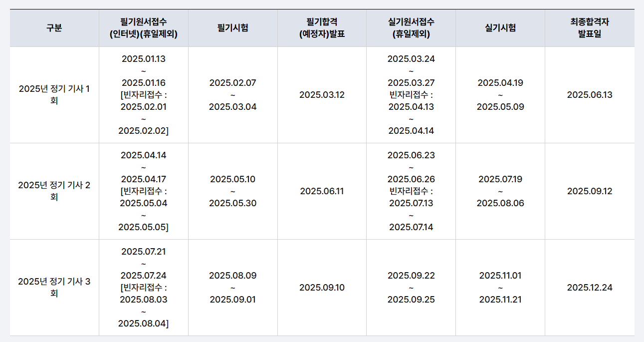
Task: Select the 2025.09.10 written result date
Action: tap(322, 288)
